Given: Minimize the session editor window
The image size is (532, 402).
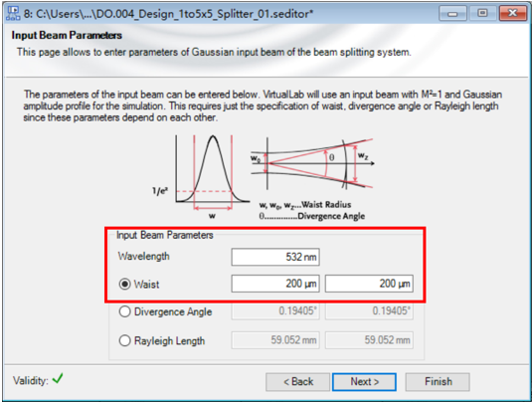Looking at the screenshot, I should coord(452,13).
